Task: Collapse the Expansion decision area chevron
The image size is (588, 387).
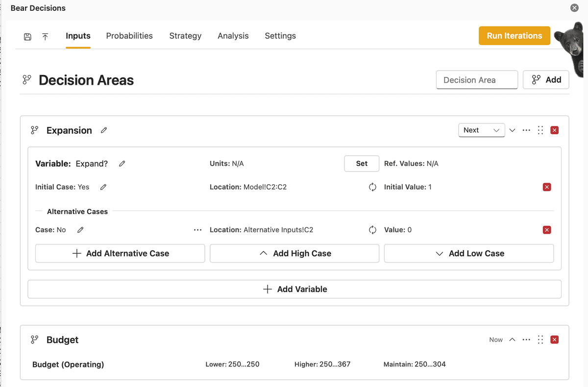Action: pyautogui.click(x=513, y=130)
